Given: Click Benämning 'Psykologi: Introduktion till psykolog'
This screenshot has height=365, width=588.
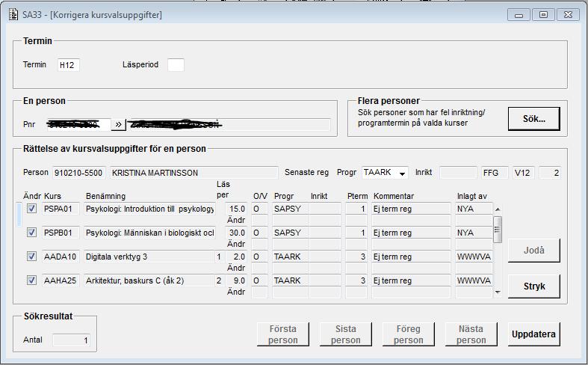Looking at the screenshot, I should (x=149, y=209).
